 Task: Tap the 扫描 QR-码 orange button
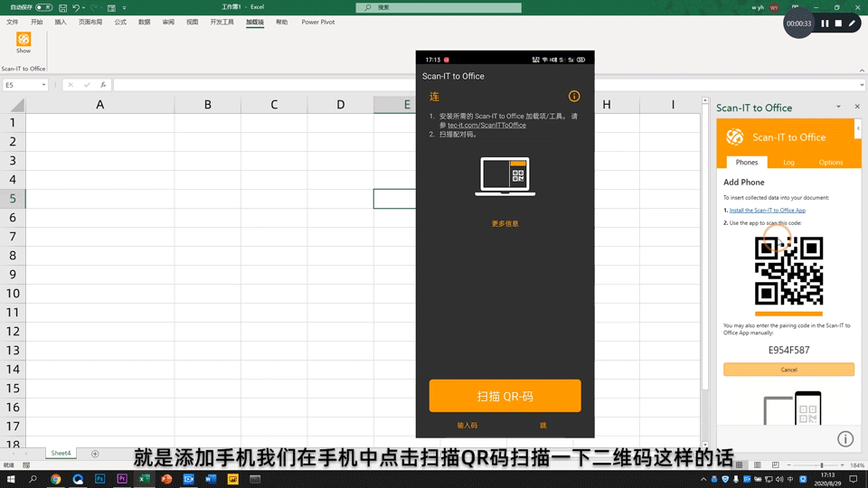[x=505, y=396]
